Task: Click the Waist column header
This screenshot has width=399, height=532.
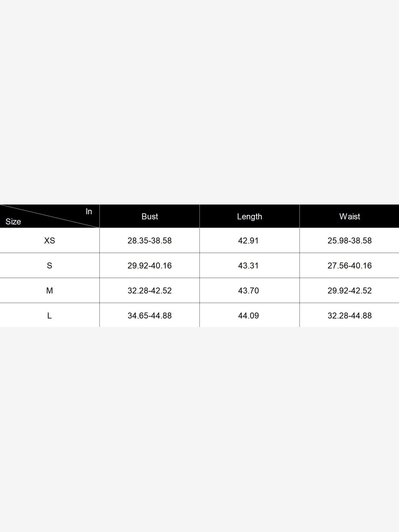Action: 350,217
